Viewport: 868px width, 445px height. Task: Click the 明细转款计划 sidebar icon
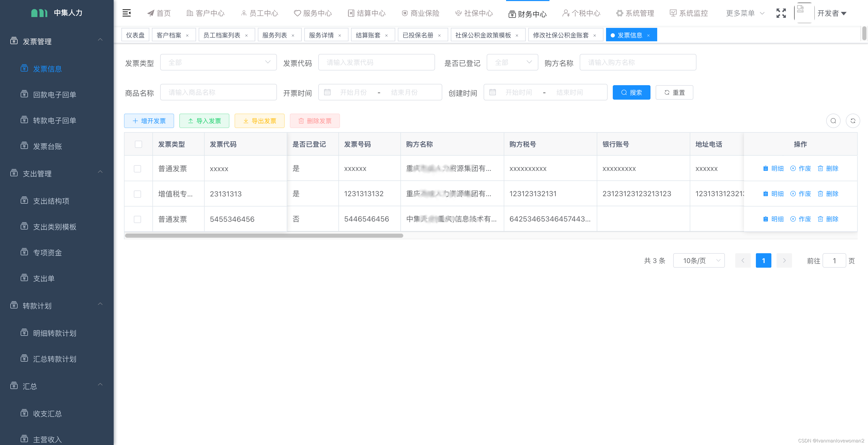pos(24,332)
